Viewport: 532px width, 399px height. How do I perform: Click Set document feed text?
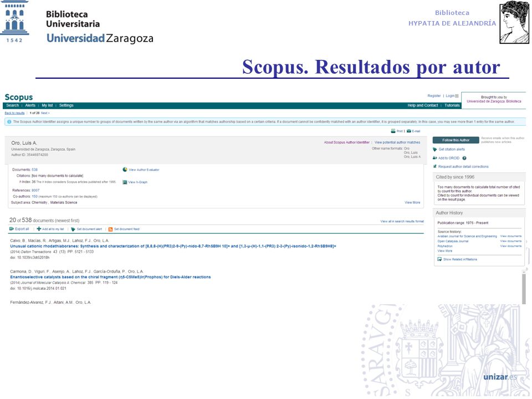tap(127, 229)
